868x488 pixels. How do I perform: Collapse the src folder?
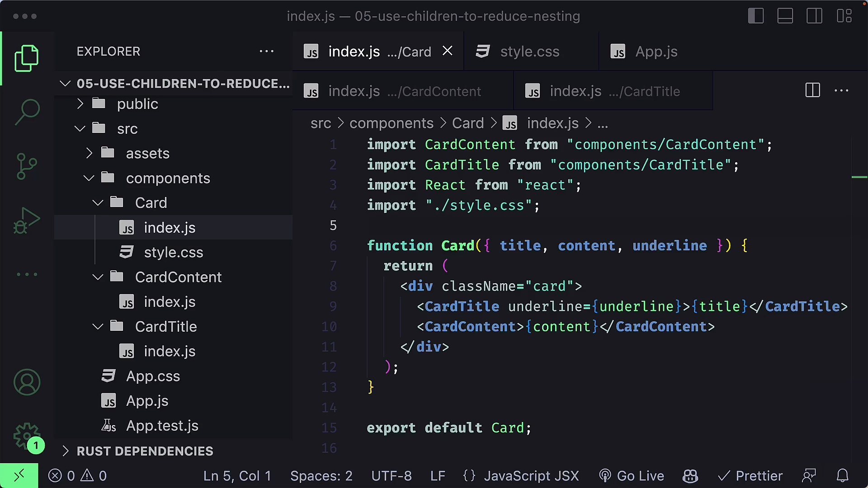tap(174, 129)
